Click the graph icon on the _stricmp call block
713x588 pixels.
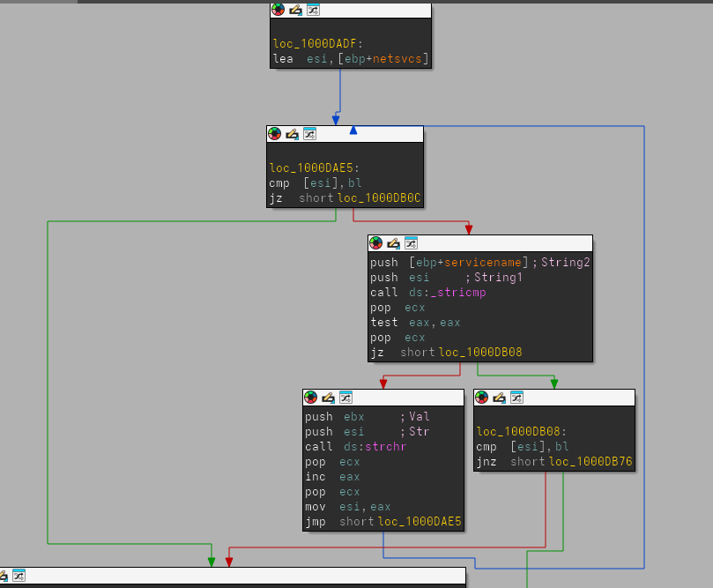pyautogui.click(x=411, y=242)
